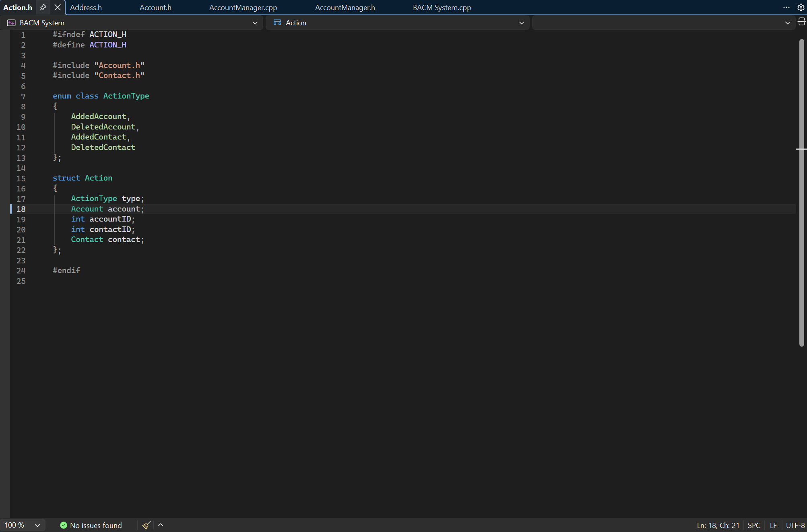Expand the code cleanup profile arrow
The width and height of the screenshot is (807, 532).
point(161,525)
